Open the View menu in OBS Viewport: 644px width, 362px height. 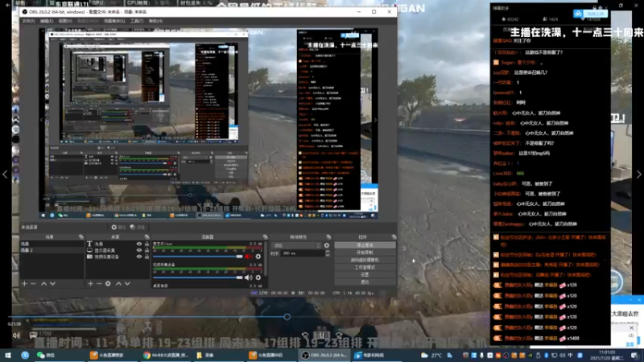[x=65, y=21]
